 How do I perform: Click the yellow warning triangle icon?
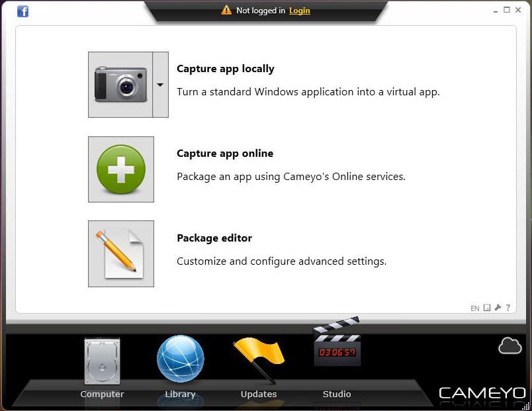tap(226, 10)
